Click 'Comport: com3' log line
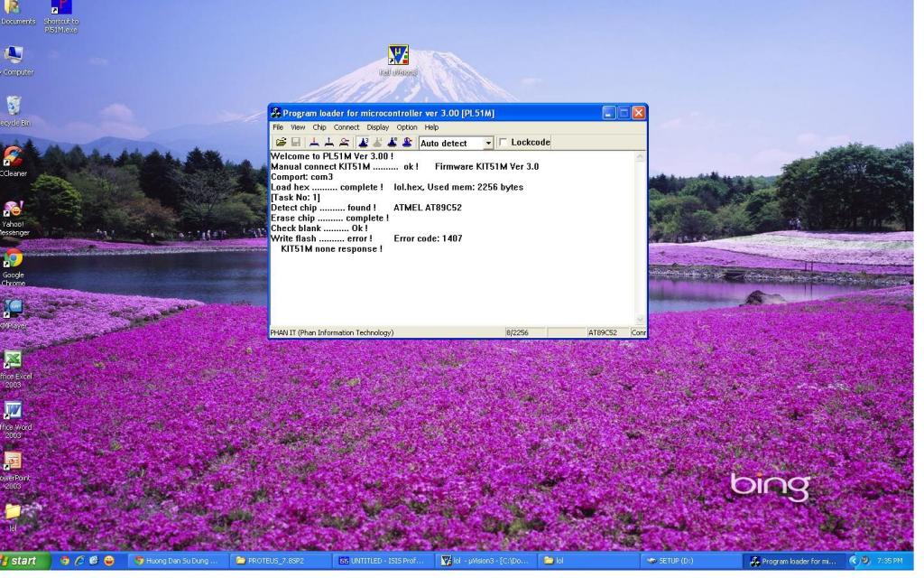This screenshot has height=578, width=924. point(301,177)
